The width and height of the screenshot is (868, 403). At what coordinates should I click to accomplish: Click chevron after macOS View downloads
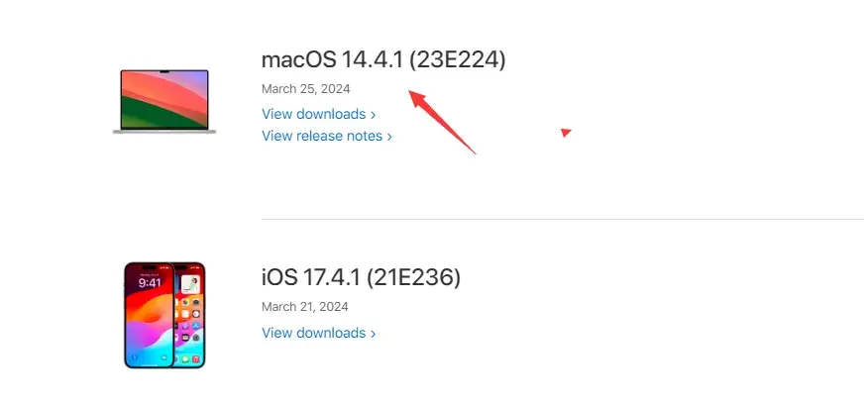click(x=373, y=115)
